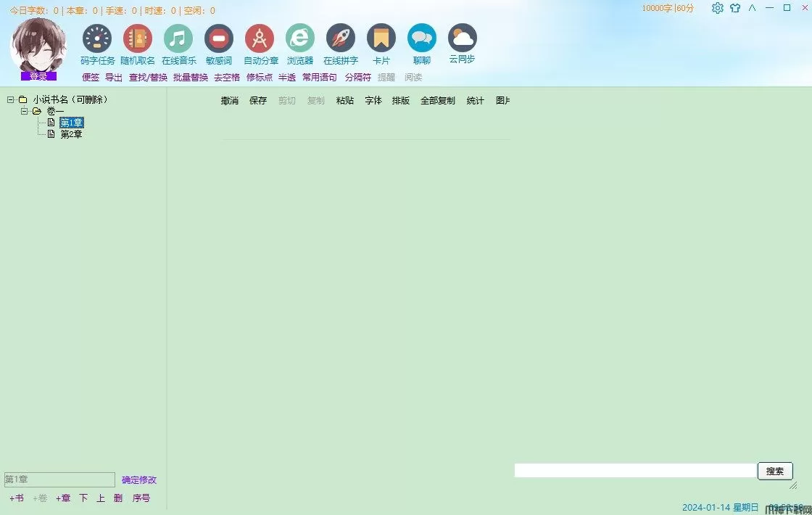Click the 确定修改 link

pos(138,479)
